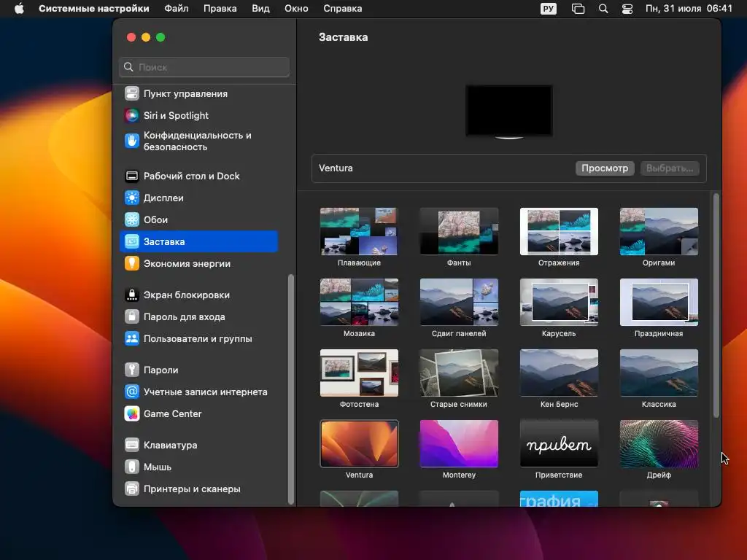Select the Ventura screensaver thumbnail
The image size is (747, 560).
coord(359,443)
